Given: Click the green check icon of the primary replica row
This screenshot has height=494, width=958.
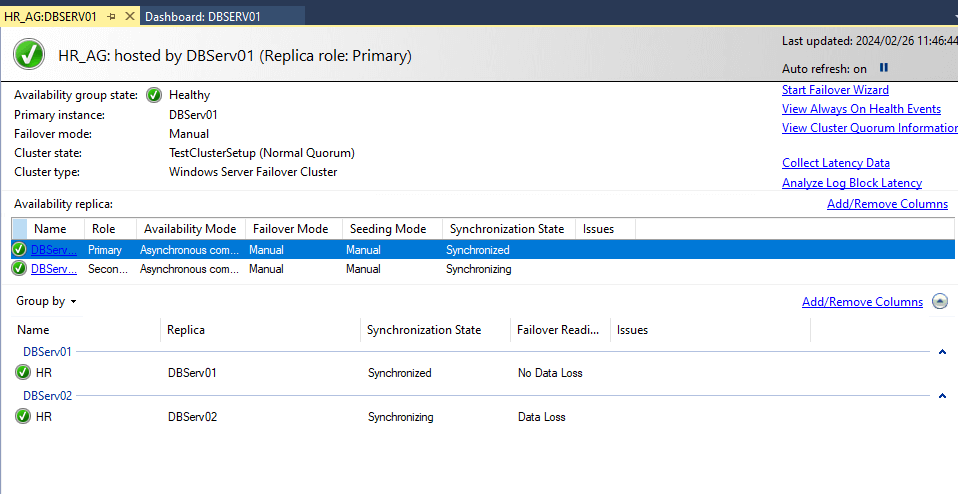Looking at the screenshot, I should click(x=19, y=250).
